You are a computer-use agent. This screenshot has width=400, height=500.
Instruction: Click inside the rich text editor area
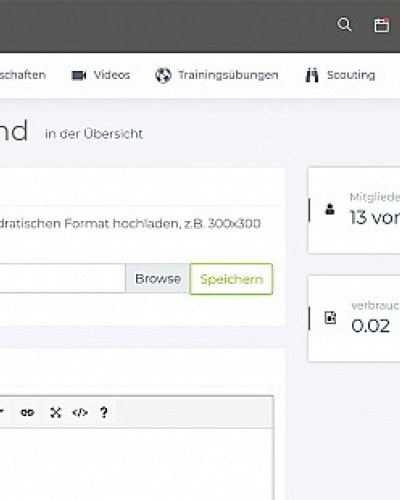[x=136, y=464]
